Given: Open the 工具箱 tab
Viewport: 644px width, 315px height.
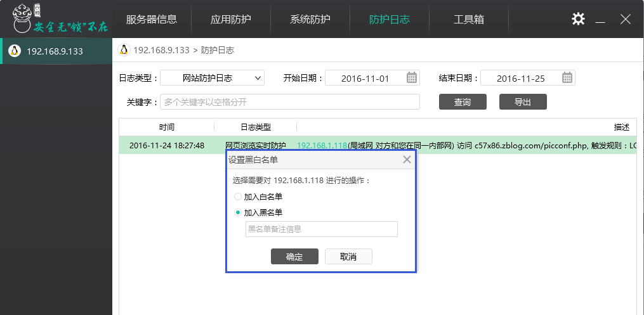Looking at the screenshot, I should (x=469, y=19).
